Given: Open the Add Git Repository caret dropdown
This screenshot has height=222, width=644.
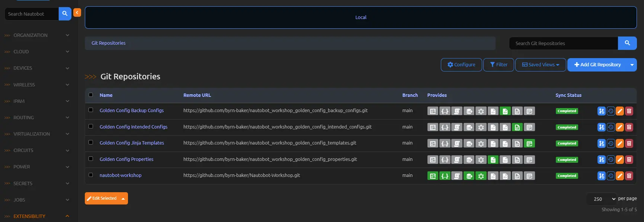Looking at the screenshot, I should click(632, 65).
